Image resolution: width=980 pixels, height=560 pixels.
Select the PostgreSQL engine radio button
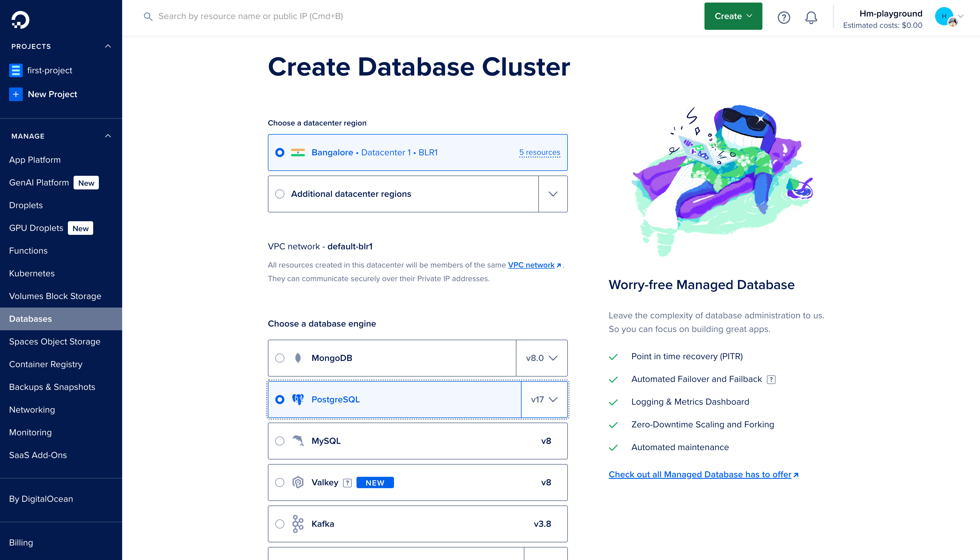(280, 400)
